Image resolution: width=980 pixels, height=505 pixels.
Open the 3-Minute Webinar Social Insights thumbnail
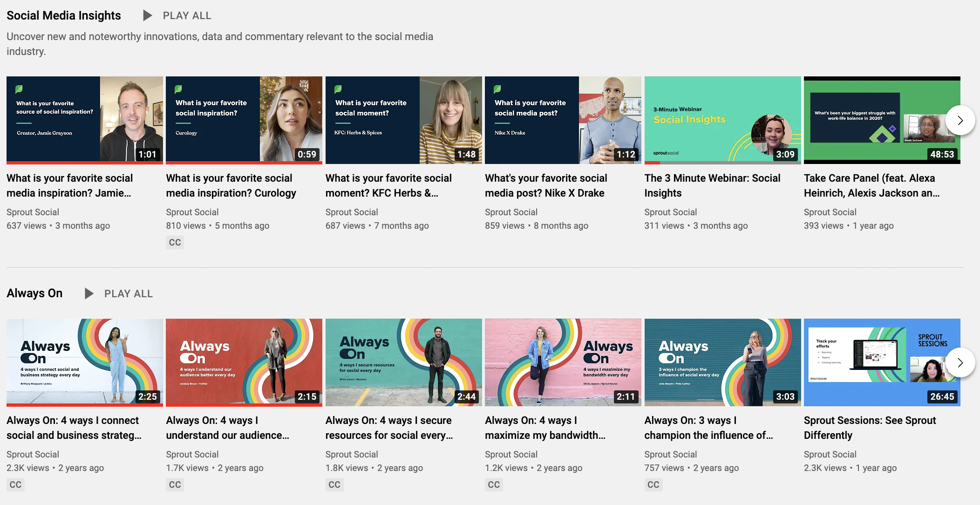[x=722, y=120]
